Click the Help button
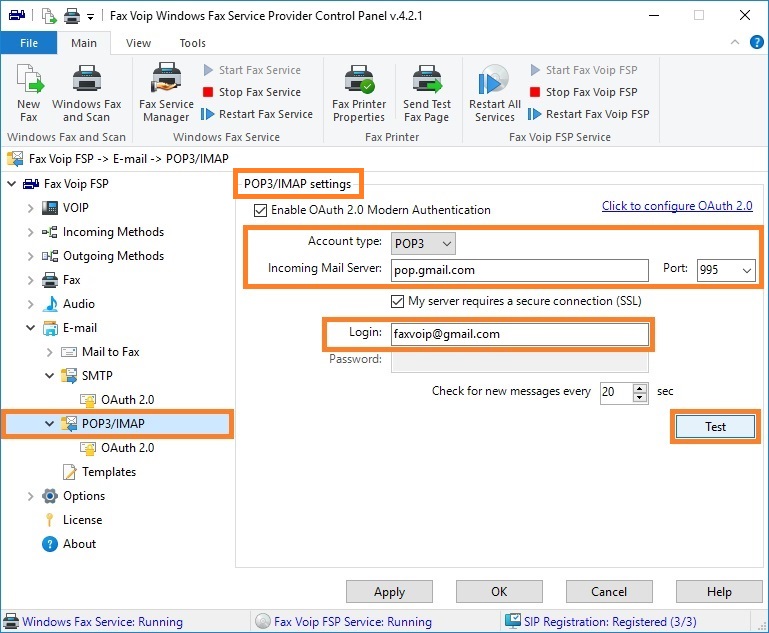The height and width of the screenshot is (633, 769). (719, 592)
